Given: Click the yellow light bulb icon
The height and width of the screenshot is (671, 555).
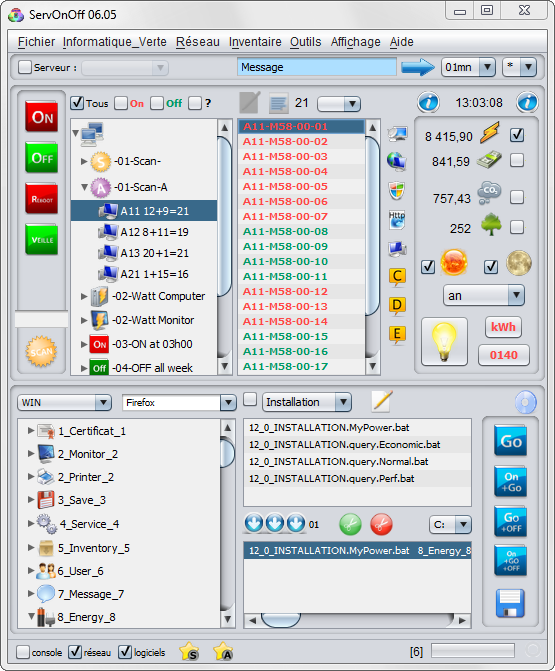Looking at the screenshot, I should click(444, 341).
